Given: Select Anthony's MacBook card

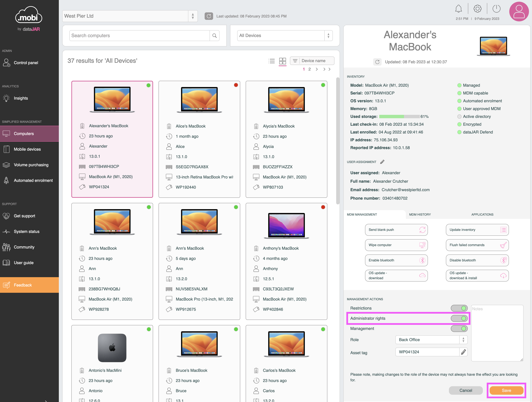Looking at the screenshot, I should point(286,261).
